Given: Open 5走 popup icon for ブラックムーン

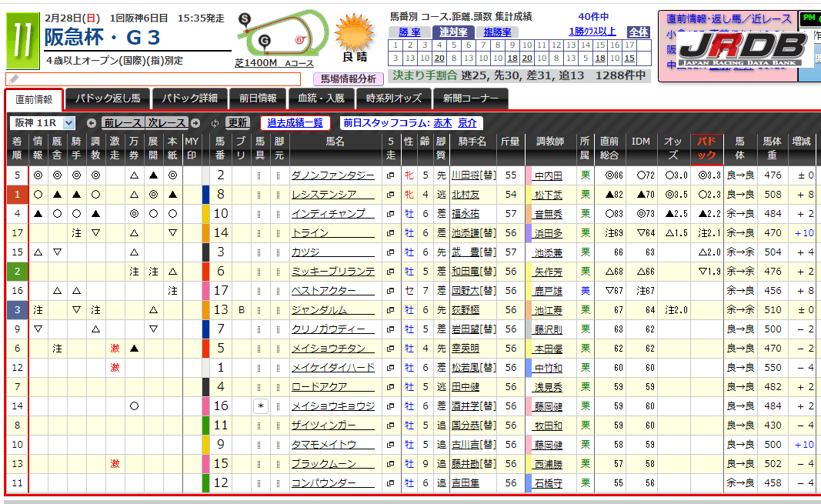Looking at the screenshot, I should [390, 464].
